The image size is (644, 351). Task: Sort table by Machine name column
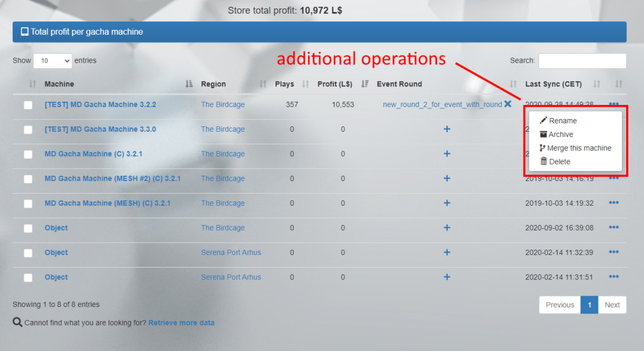[59, 84]
